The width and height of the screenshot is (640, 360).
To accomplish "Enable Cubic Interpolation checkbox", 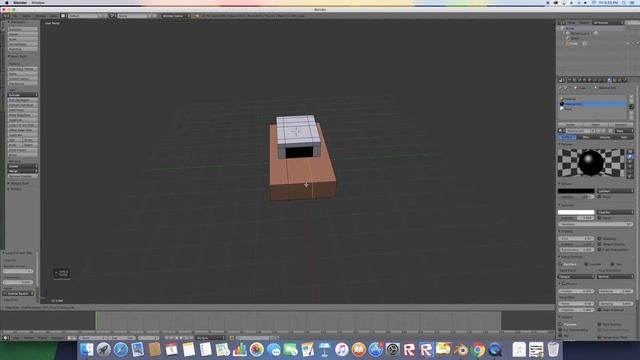I will 600,249.
